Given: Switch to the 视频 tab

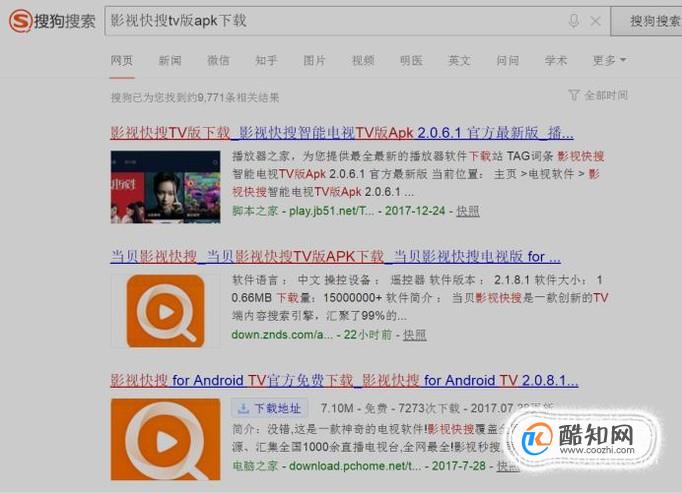Looking at the screenshot, I should 363,60.
